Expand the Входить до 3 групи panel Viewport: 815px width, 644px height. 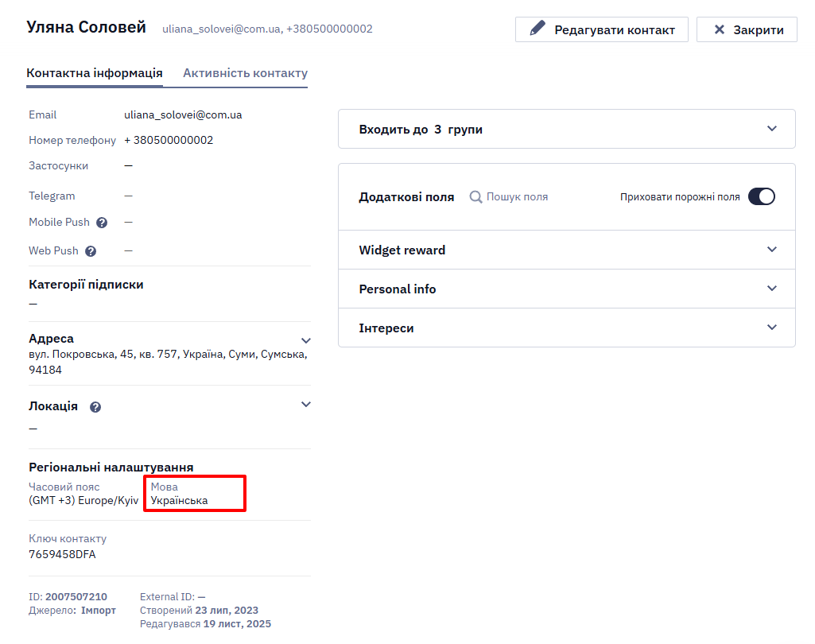(567, 129)
